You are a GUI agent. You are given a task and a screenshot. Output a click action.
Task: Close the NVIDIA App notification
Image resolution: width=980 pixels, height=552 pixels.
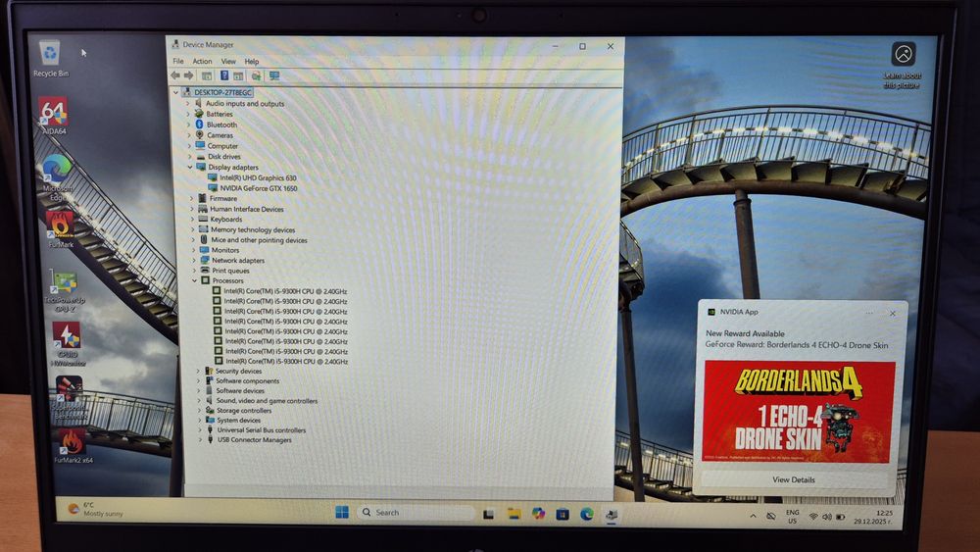coord(893,314)
